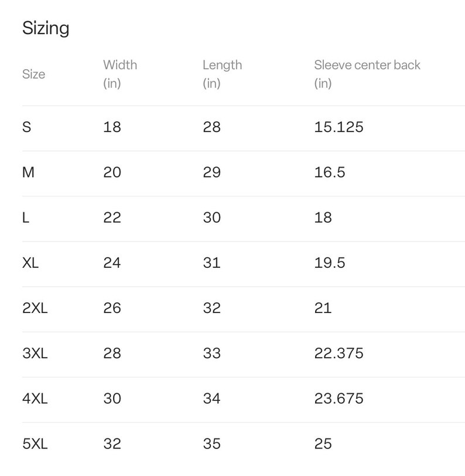This screenshot has height=476, width=465.
Task: Select the L size row label
Action: point(26,217)
